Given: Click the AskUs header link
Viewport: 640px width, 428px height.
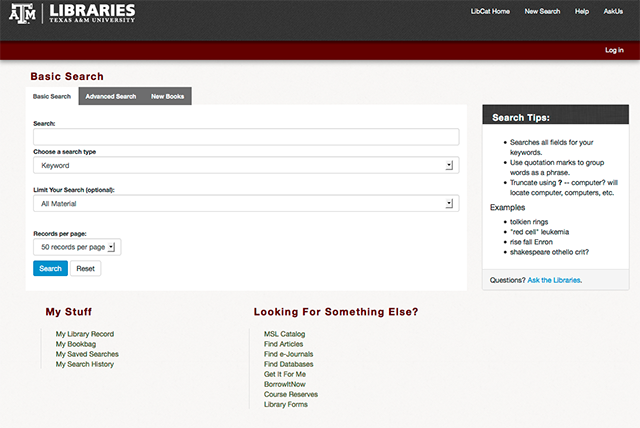Looking at the screenshot, I should 612,11.
